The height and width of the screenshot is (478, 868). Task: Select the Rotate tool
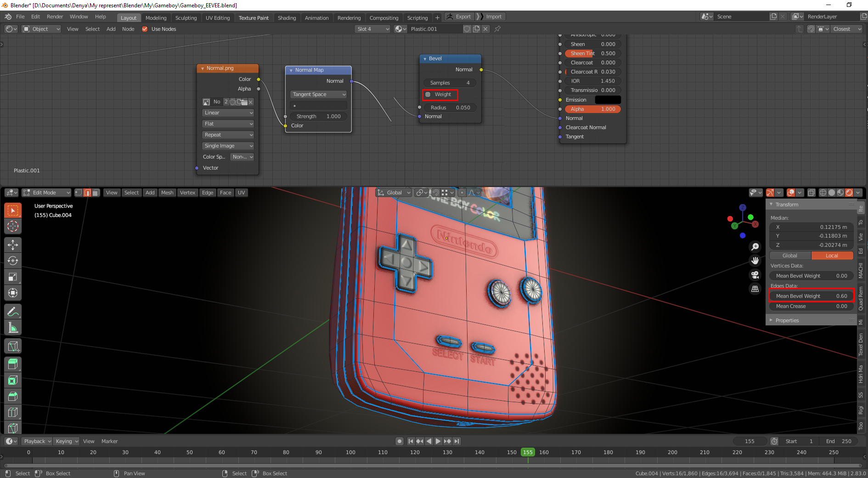(13, 261)
